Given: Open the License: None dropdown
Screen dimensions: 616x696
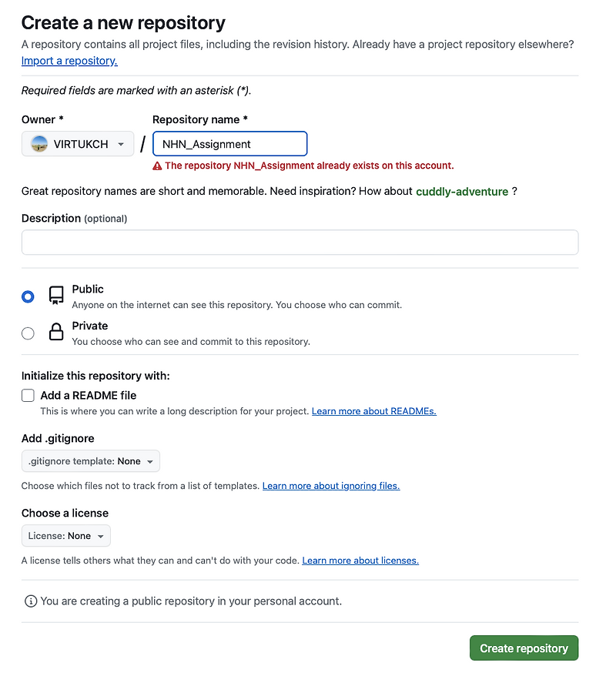Looking at the screenshot, I should coord(66,536).
